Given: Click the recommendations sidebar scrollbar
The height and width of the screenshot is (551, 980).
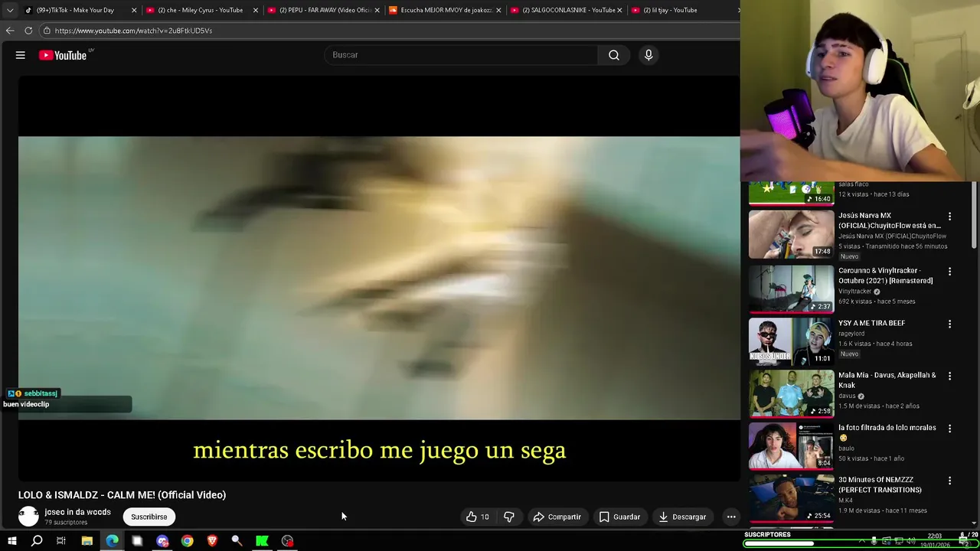Looking at the screenshot, I should 974,216.
